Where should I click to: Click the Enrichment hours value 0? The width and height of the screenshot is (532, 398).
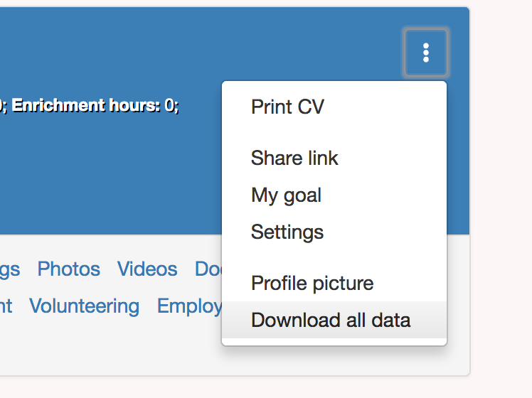(169, 106)
